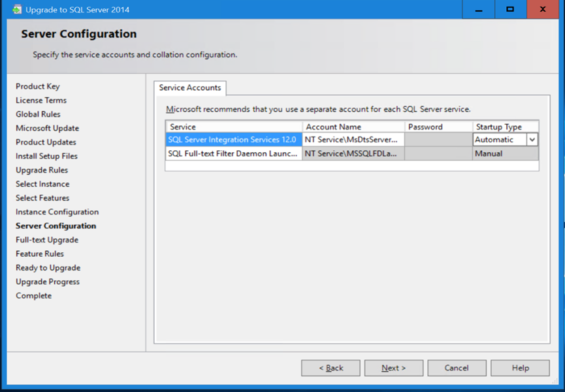Select License Terms in the step list
Image resolution: width=565 pixels, height=392 pixels.
click(41, 100)
